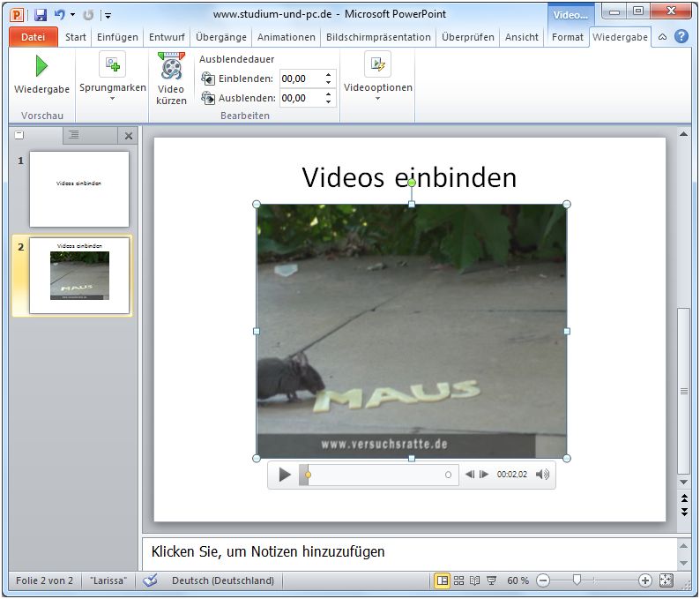This screenshot has width=700, height=599.
Task: Open the Datei file menu
Action: [33, 37]
